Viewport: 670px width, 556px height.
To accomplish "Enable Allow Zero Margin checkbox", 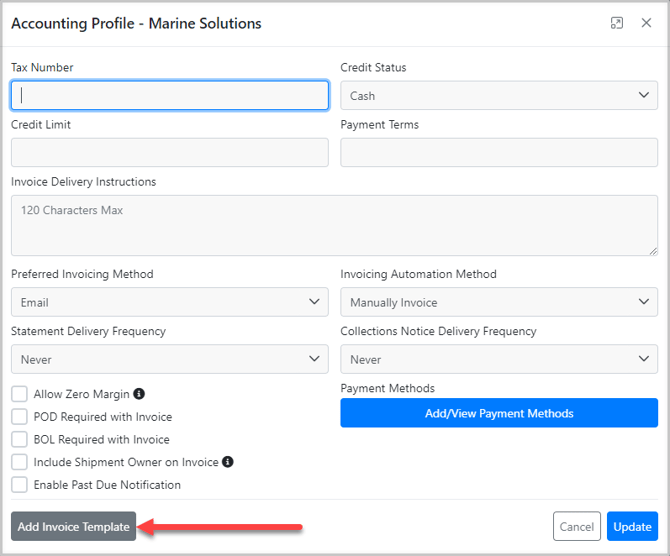I will tap(19, 394).
